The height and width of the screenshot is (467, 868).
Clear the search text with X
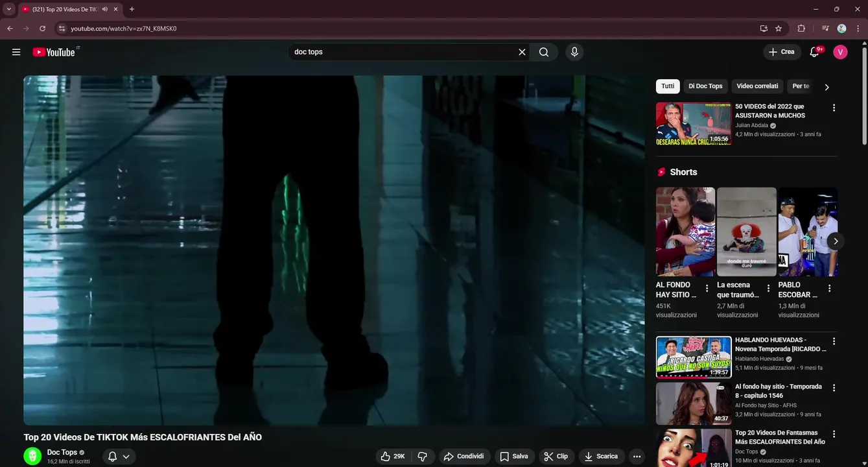[522, 52]
